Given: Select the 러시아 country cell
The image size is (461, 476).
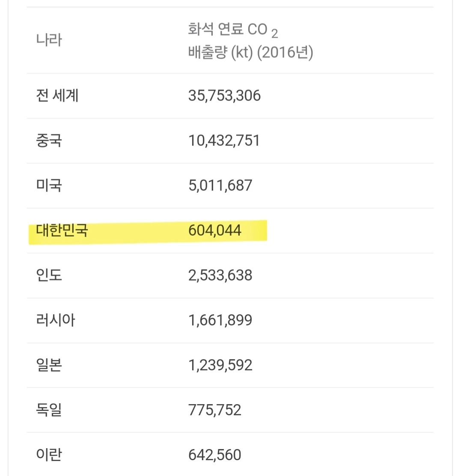Looking at the screenshot, I should [55, 320].
